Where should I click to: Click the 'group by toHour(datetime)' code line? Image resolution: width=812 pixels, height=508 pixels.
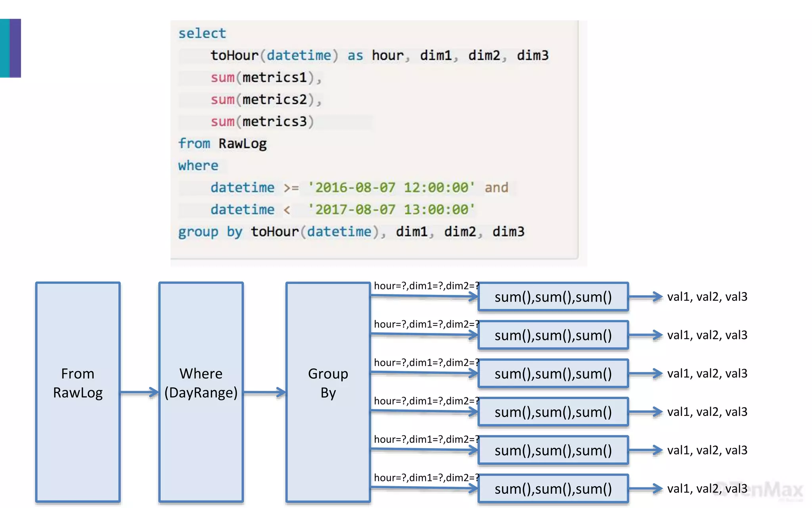point(351,232)
